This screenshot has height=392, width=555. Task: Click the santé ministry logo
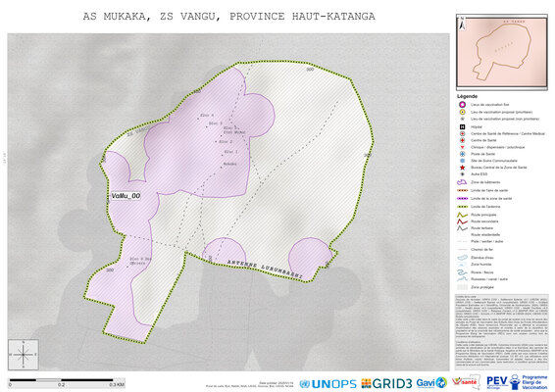point(466,382)
